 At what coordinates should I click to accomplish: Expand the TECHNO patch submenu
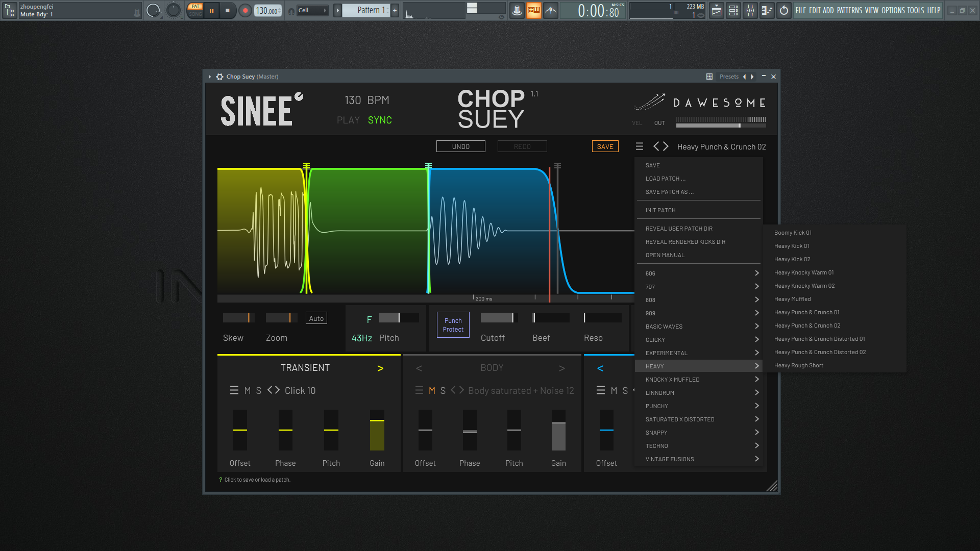click(698, 446)
